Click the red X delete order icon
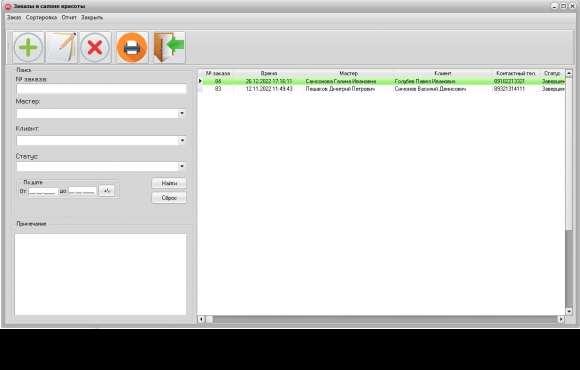This screenshot has width=580, height=370. point(95,47)
